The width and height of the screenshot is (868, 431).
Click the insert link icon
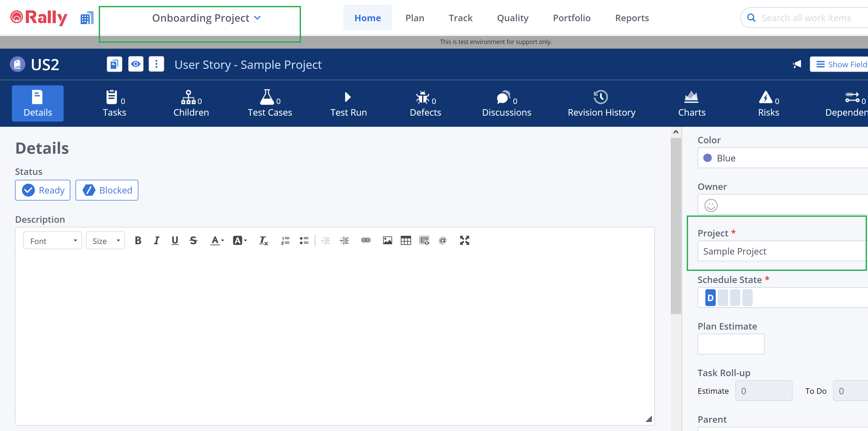point(366,240)
